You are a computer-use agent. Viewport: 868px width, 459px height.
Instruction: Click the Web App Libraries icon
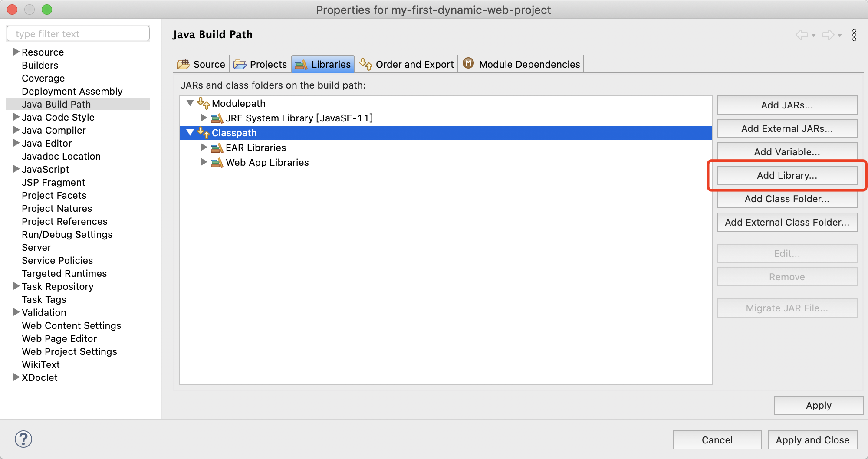(217, 162)
